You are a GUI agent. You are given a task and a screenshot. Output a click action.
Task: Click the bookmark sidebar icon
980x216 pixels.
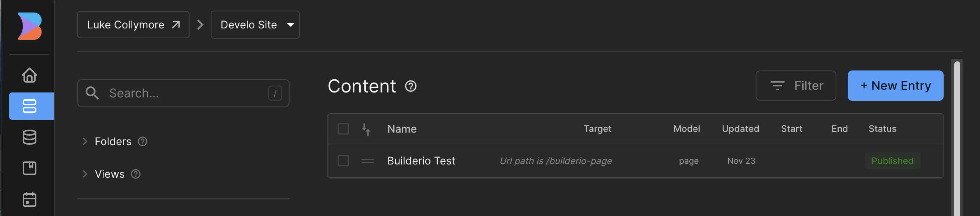click(x=30, y=168)
